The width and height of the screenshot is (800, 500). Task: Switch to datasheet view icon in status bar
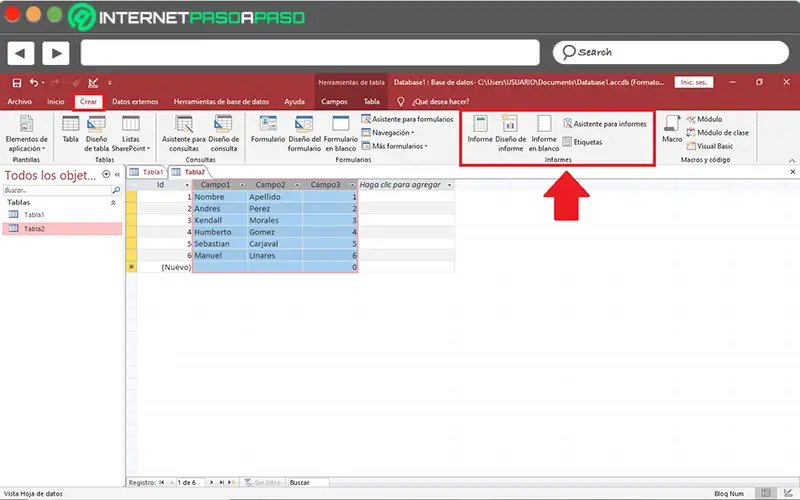coord(766,493)
